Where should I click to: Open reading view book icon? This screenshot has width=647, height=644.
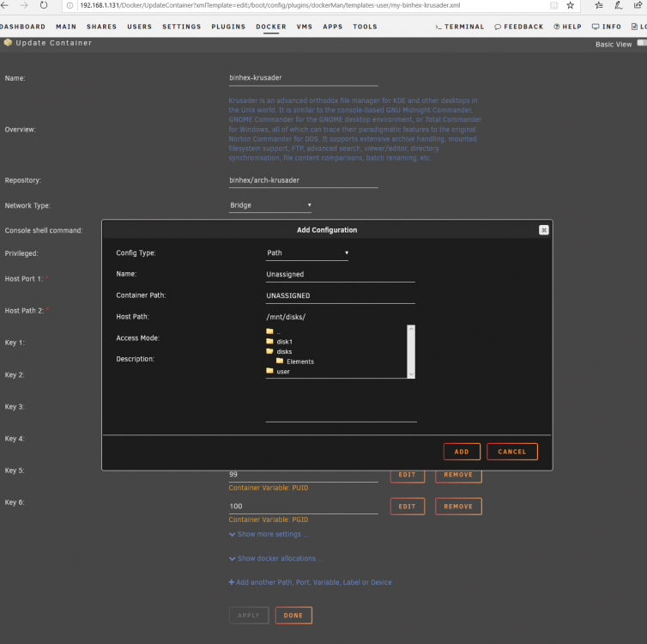[x=553, y=5]
